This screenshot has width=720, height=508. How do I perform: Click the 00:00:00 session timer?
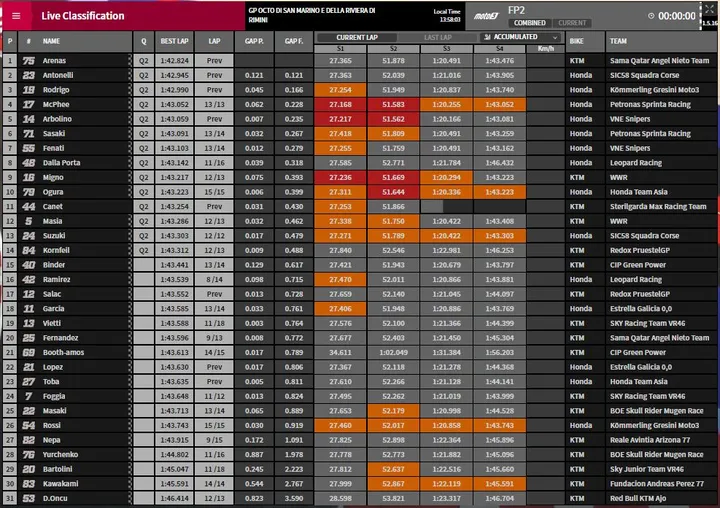coord(677,16)
